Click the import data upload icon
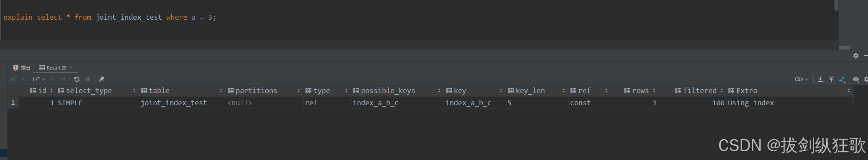Viewport: 868px width, 160px height. point(831,79)
